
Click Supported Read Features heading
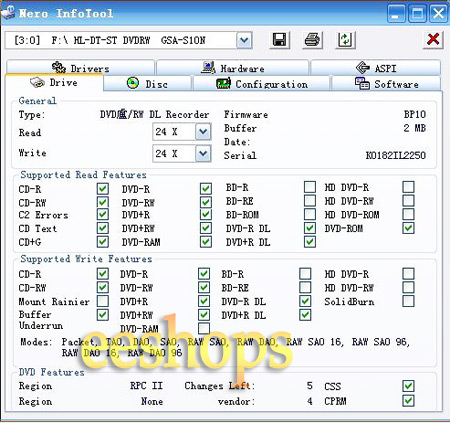(83, 175)
